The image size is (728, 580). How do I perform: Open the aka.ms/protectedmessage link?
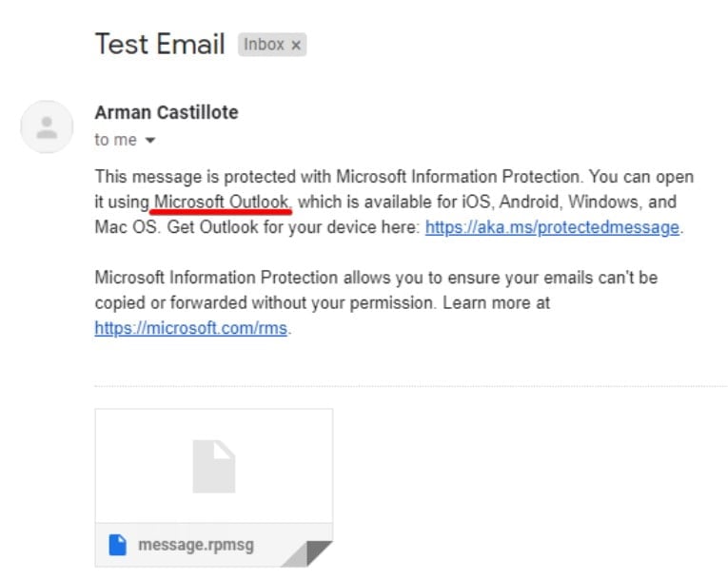(x=552, y=227)
